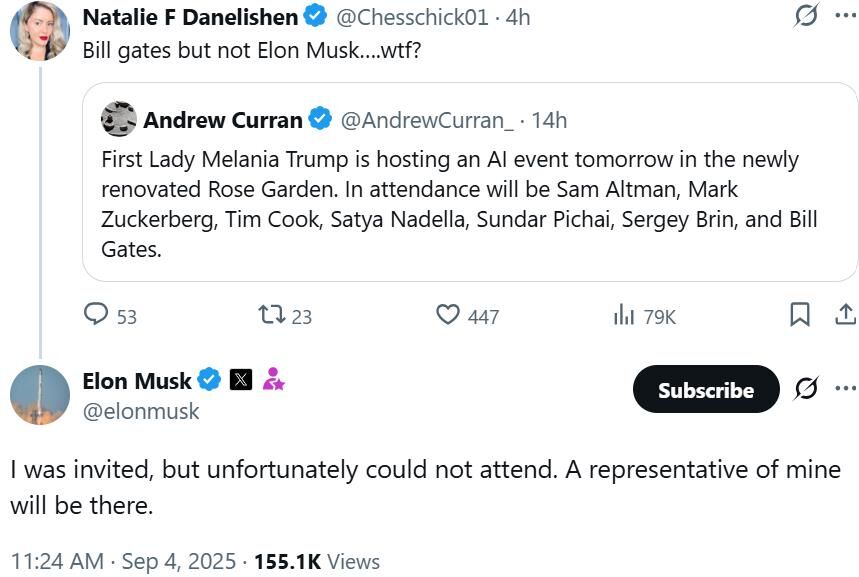
Task: Bookmark Natalie's tweet
Action: (800, 315)
